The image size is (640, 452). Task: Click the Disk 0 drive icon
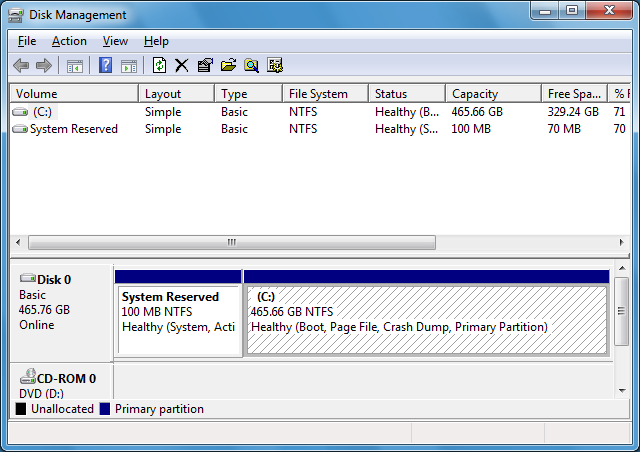(28, 278)
